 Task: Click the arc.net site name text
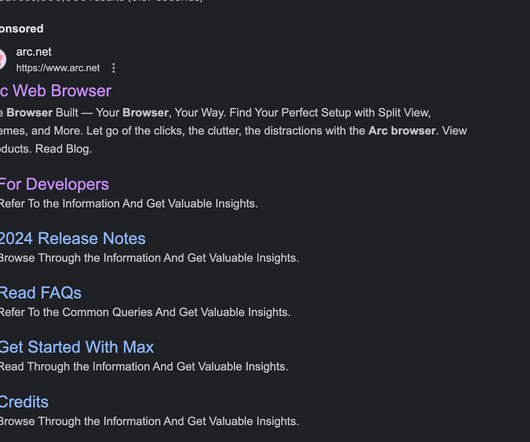coord(34,52)
